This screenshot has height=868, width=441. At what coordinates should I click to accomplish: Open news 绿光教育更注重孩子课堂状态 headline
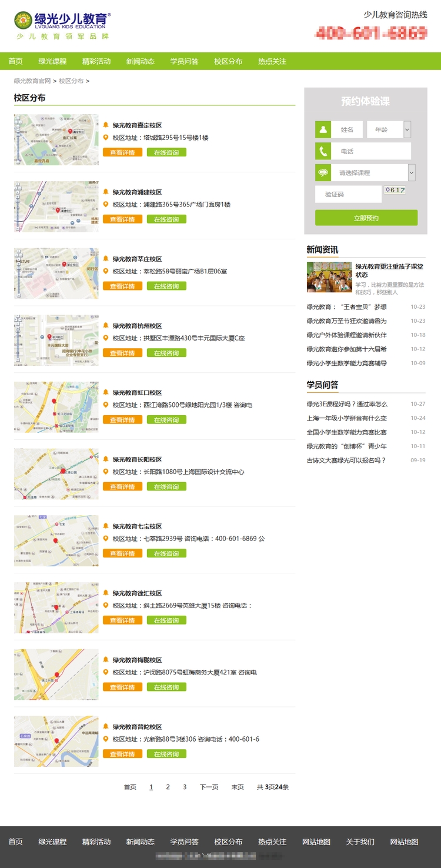click(x=389, y=271)
